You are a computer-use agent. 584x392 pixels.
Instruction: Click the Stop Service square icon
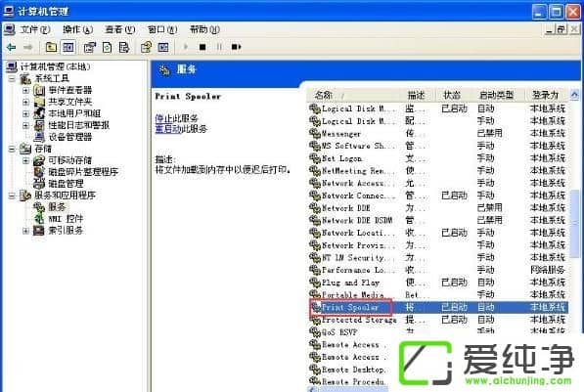202,47
